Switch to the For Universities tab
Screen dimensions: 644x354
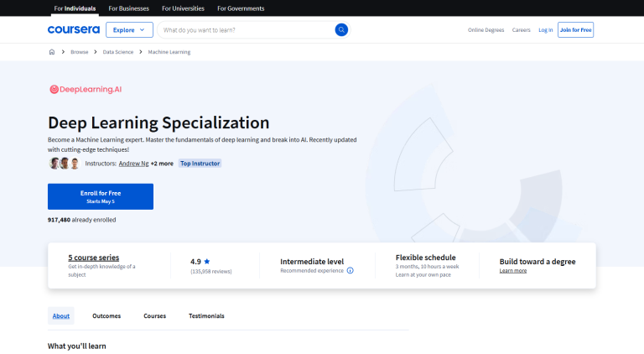pos(183,8)
